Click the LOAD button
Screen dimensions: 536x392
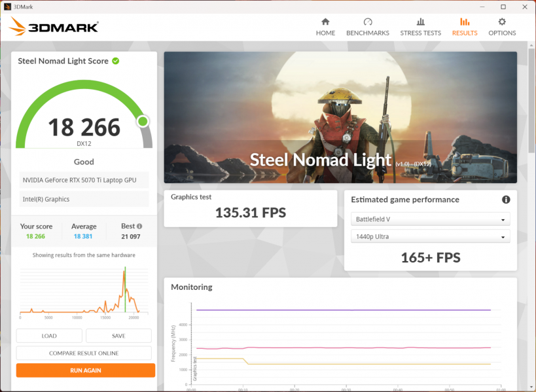pos(49,336)
